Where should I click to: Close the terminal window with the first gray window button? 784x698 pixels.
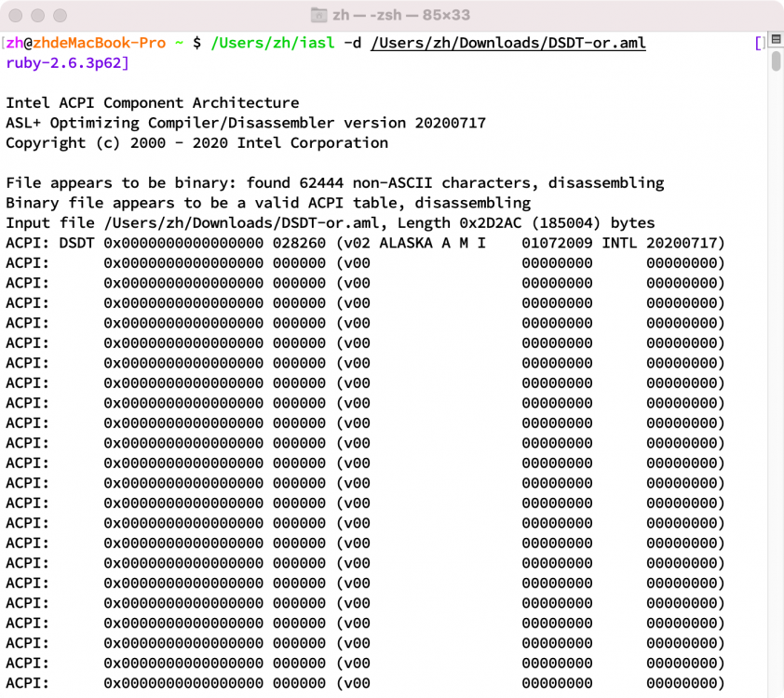point(16,16)
